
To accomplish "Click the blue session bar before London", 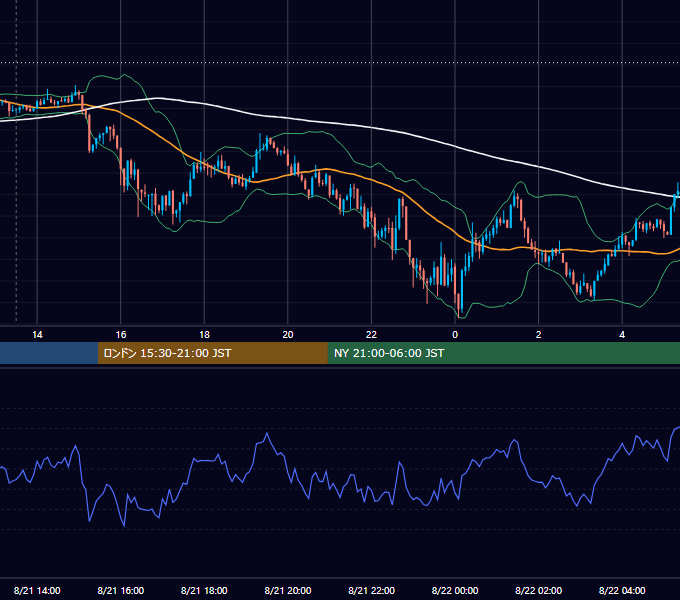I will pos(49,353).
